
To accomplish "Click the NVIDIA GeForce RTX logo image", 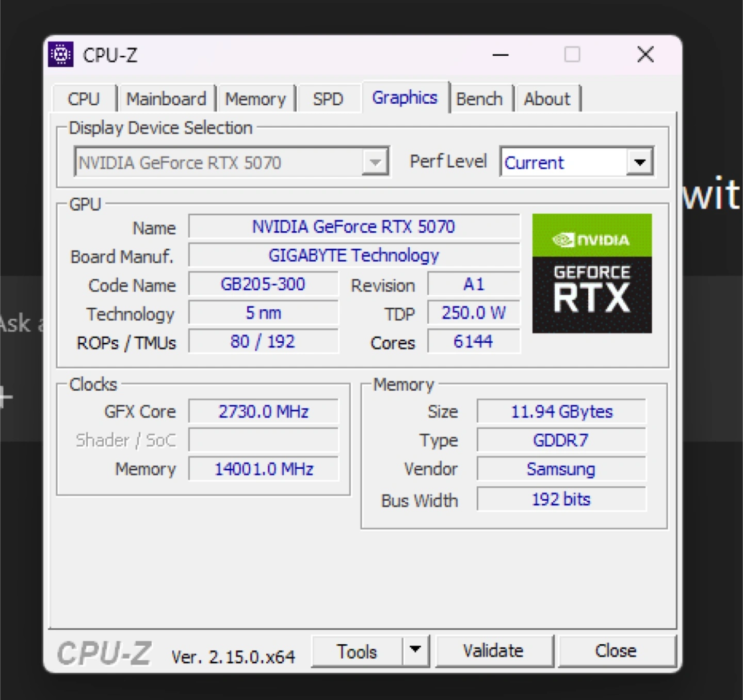I will tap(592, 273).
